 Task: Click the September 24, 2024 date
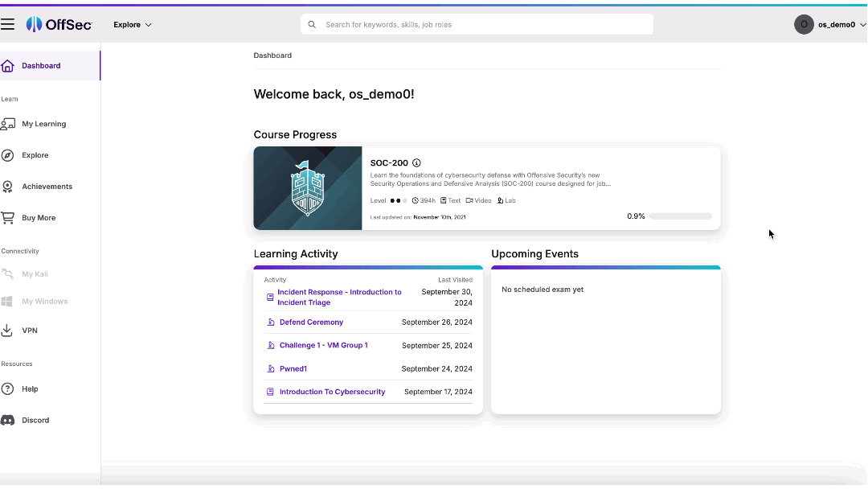[x=436, y=369]
